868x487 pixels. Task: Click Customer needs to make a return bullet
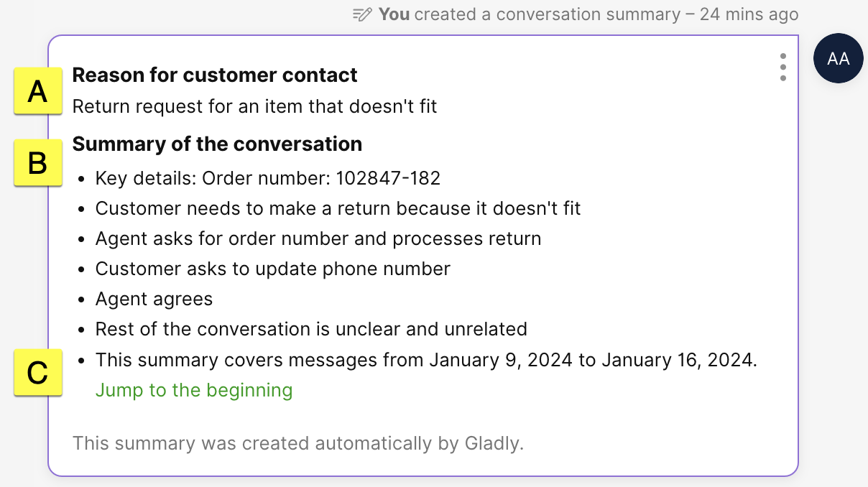coord(338,208)
